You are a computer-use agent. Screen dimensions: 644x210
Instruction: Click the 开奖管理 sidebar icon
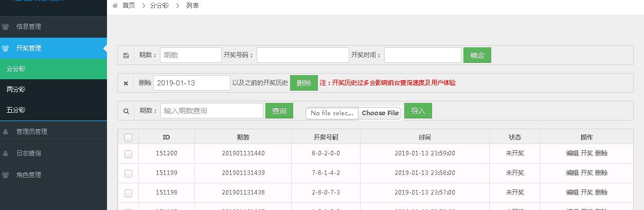(6, 48)
